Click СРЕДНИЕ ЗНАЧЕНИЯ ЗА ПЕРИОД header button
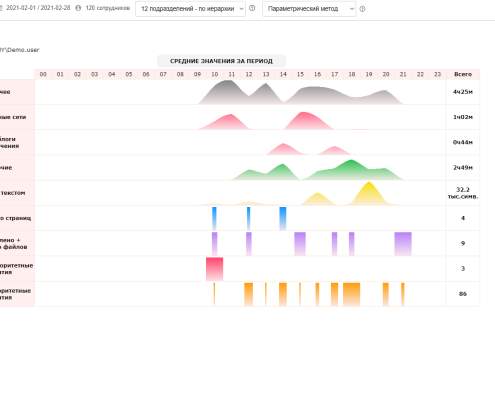 pos(221,61)
